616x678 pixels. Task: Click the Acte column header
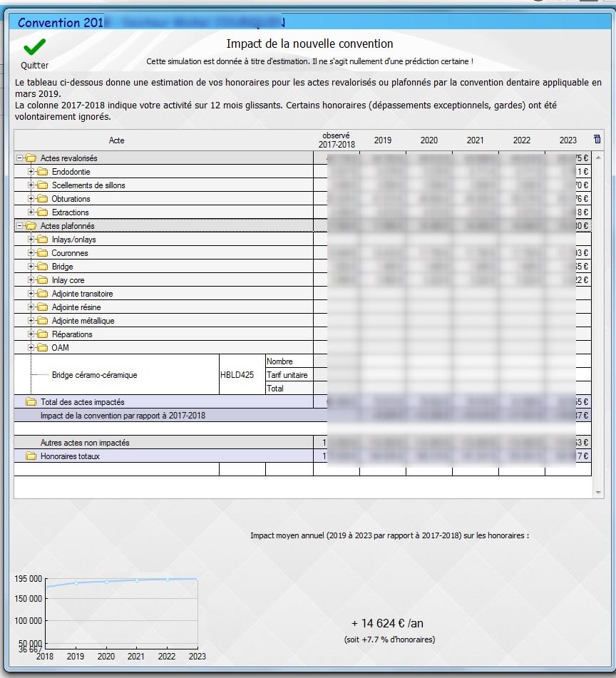[116, 140]
